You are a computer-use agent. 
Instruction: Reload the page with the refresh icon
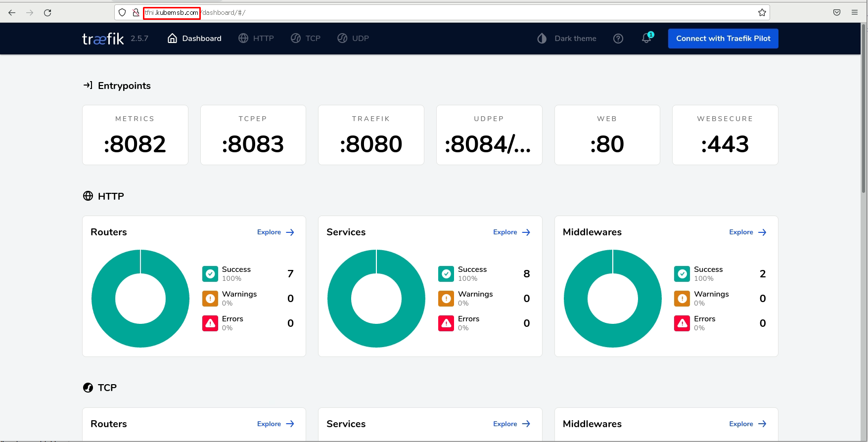tap(47, 12)
